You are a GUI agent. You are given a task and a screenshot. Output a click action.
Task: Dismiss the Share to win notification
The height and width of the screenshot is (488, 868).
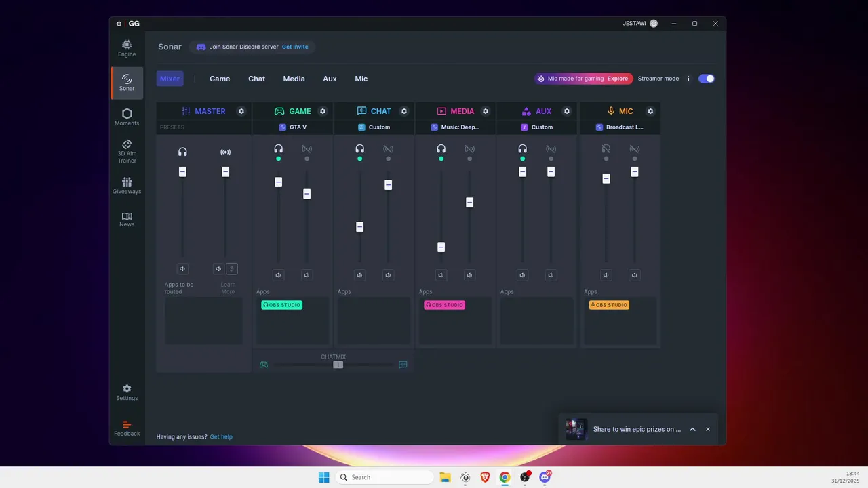pyautogui.click(x=708, y=429)
